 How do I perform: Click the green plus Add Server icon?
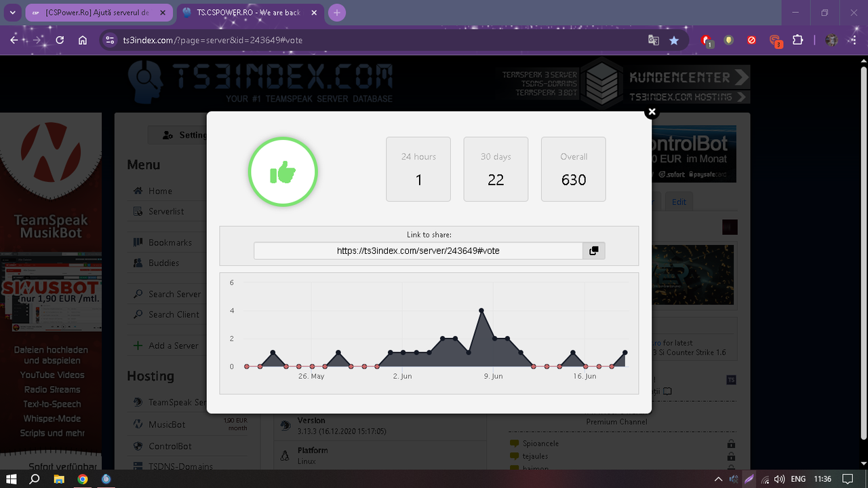tap(138, 345)
